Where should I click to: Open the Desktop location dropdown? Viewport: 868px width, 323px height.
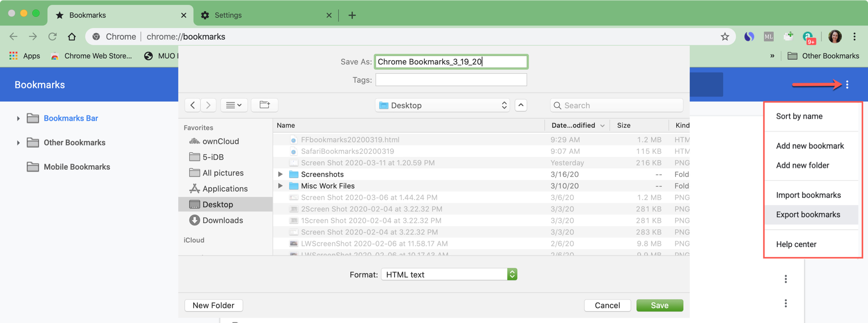(442, 105)
